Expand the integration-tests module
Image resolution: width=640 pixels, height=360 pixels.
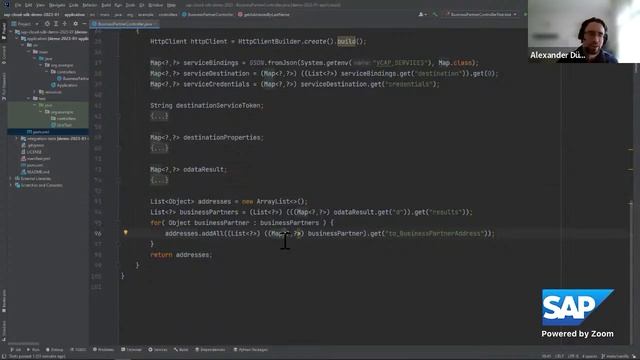[17, 139]
